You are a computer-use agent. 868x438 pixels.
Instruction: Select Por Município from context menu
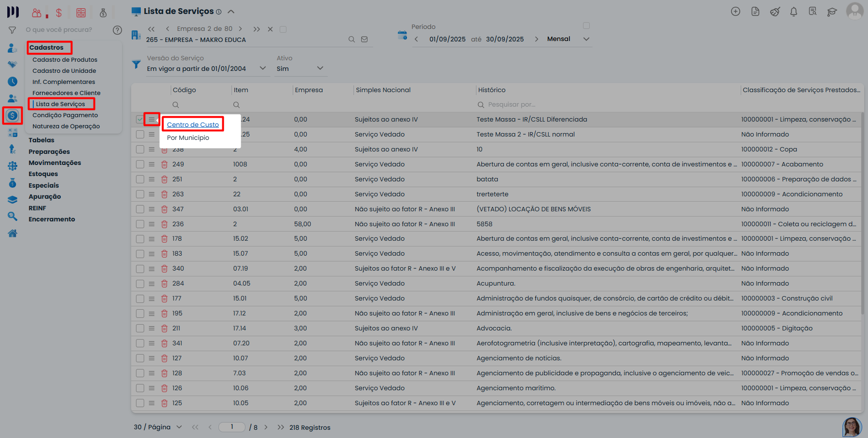tap(188, 138)
